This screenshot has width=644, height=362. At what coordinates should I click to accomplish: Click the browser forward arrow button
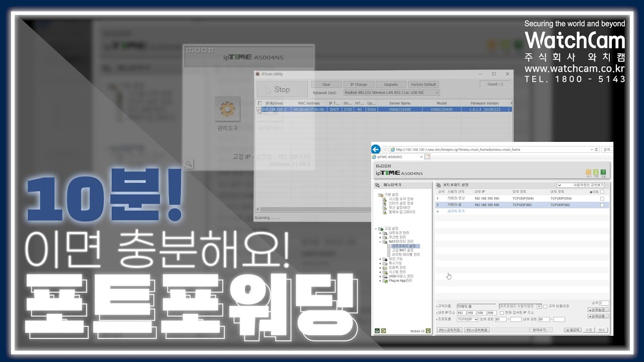pyautogui.click(x=385, y=149)
